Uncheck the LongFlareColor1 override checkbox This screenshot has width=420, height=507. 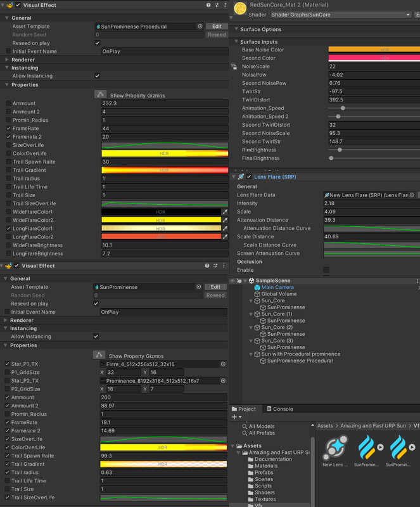point(8,229)
